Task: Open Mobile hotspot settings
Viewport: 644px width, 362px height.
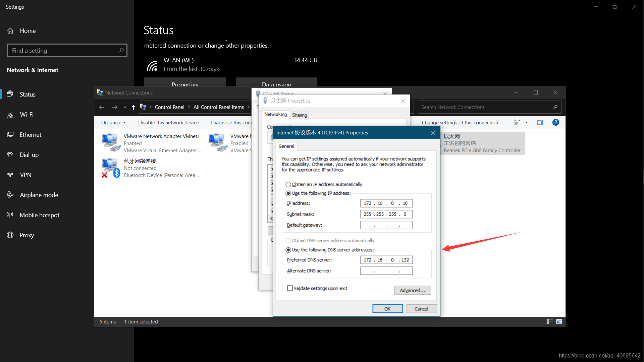Action: point(39,215)
